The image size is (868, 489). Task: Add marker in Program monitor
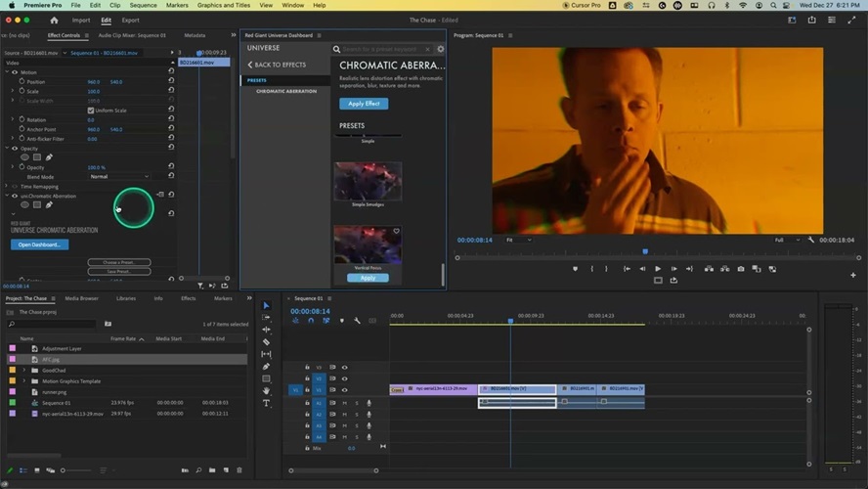click(x=575, y=269)
